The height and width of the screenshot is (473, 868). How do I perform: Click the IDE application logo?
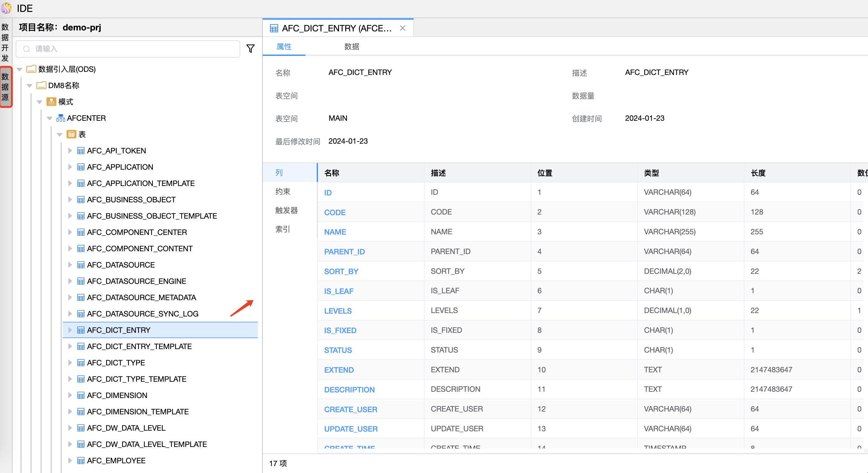[6, 8]
